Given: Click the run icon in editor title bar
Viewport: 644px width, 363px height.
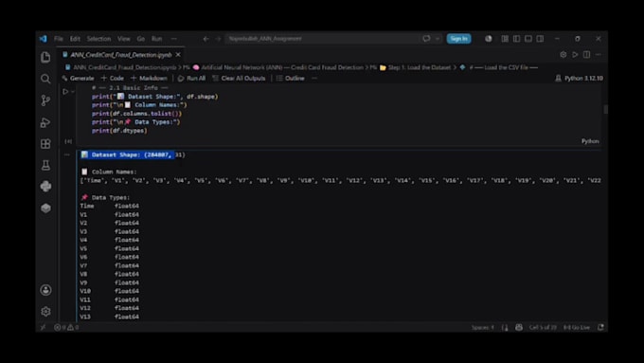Looking at the screenshot, I should pyautogui.click(x=575, y=55).
